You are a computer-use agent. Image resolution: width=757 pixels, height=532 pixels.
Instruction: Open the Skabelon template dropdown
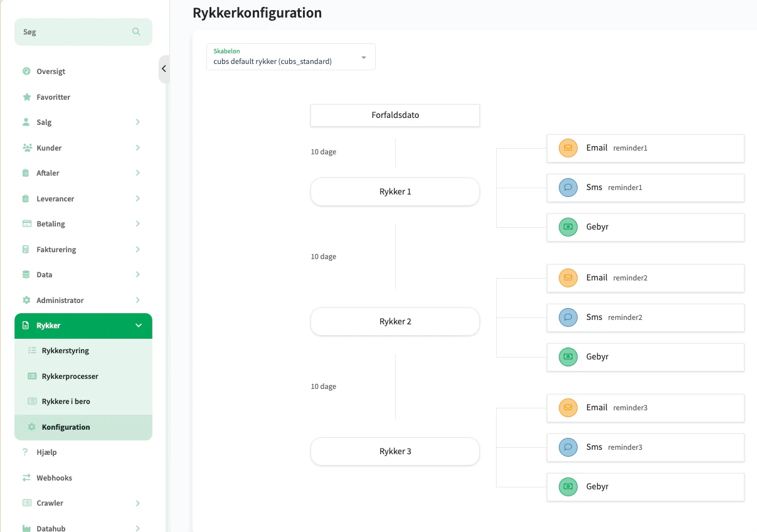pos(291,57)
